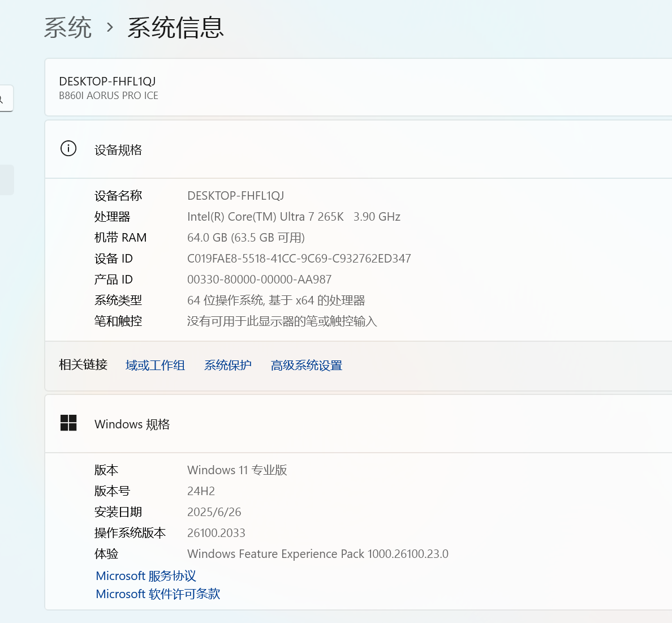Viewport: 672px width, 623px height.
Task: Click the breadcrumb chevron arrow after 系统
Action: pyautogui.click(x=110, y=27)
